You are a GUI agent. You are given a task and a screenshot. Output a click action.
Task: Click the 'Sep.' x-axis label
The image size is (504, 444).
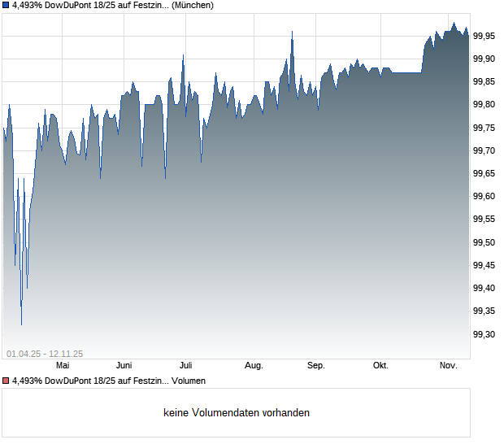316,366
